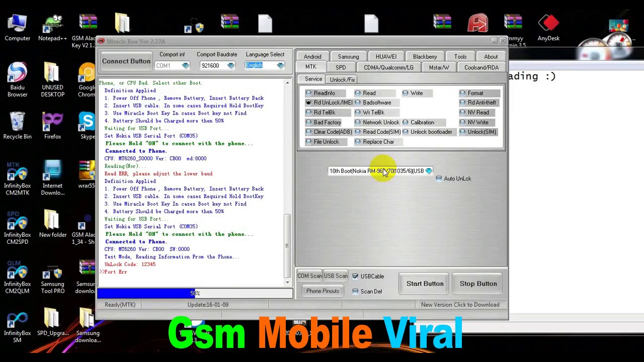The height and width of the screenshot is (362, 644).
Task: Click New Version Click to Download link
Action: pyautogui.click(x=460, y=305)
